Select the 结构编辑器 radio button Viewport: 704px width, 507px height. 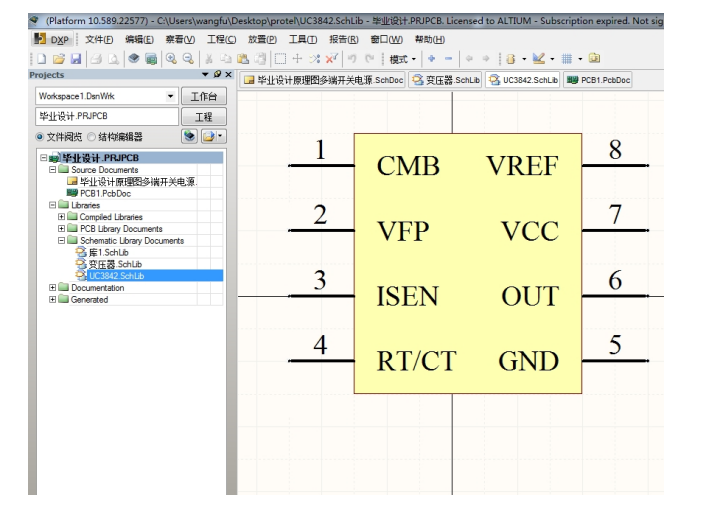92,137
